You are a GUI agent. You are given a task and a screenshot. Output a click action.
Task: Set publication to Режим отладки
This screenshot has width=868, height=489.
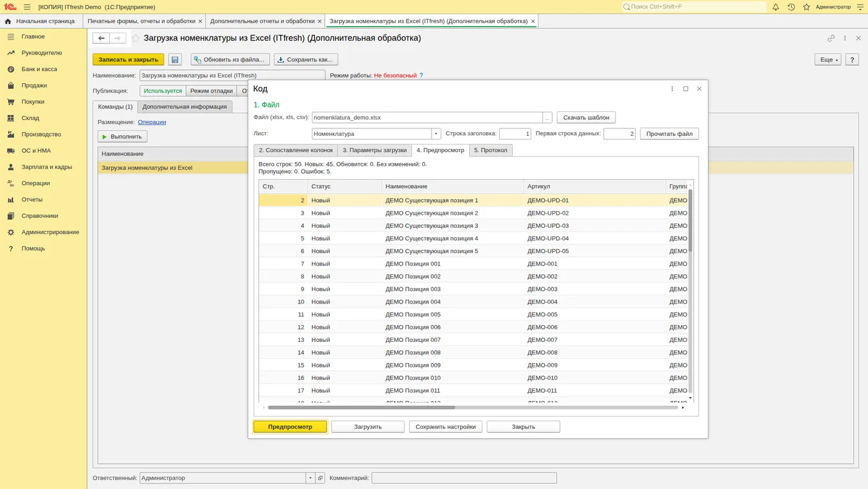(x=211, y=91)
